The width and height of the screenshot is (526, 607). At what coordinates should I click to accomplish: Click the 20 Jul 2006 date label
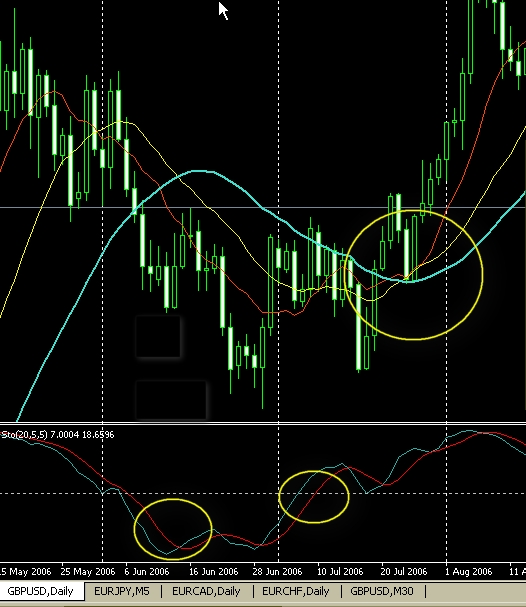(404, 571)
